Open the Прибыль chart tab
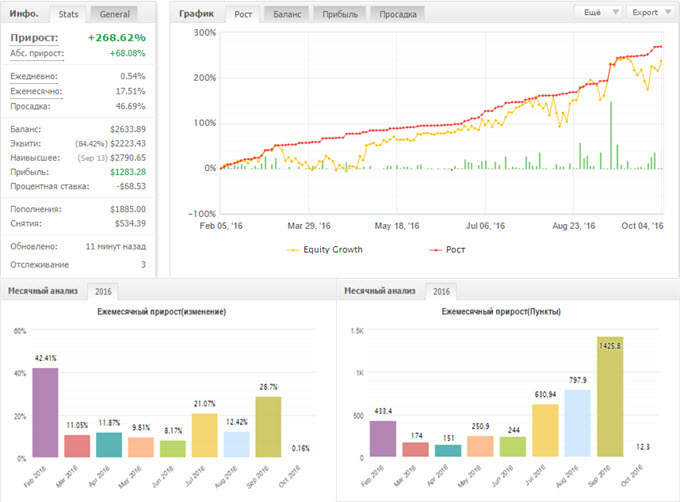The width and height of the screenshot is (680, 502). pyautogui.click(x=340, y=14)
